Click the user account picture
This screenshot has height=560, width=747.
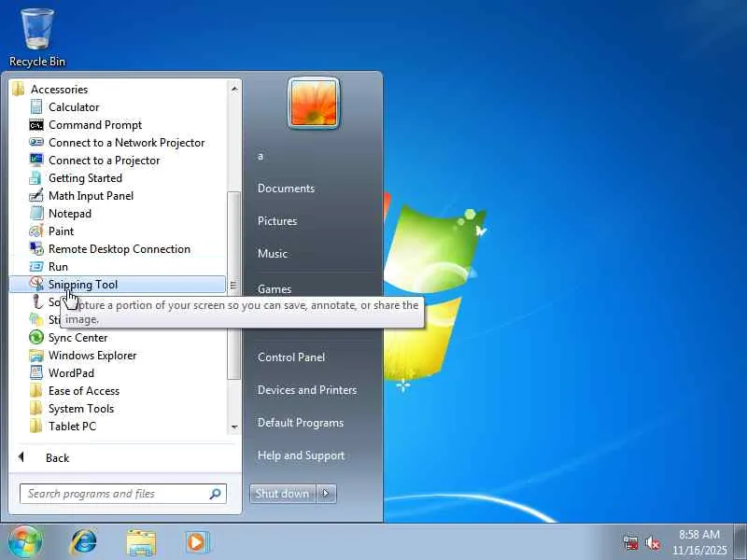click(x=314, y=103)
